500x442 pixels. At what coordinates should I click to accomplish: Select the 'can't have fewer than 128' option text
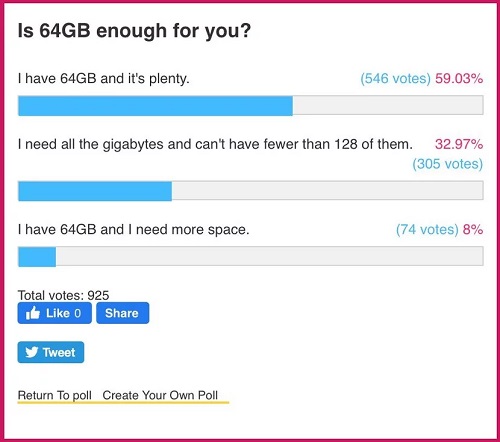pos(215,145)
